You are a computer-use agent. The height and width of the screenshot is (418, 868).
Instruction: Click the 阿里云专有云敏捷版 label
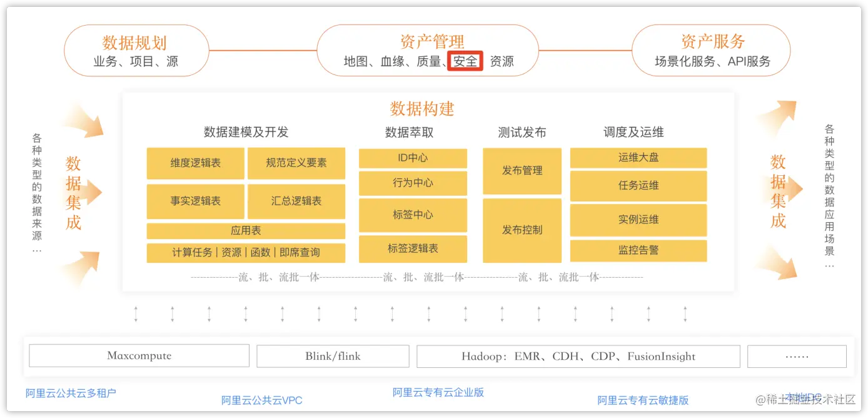[x=643, y=400]
